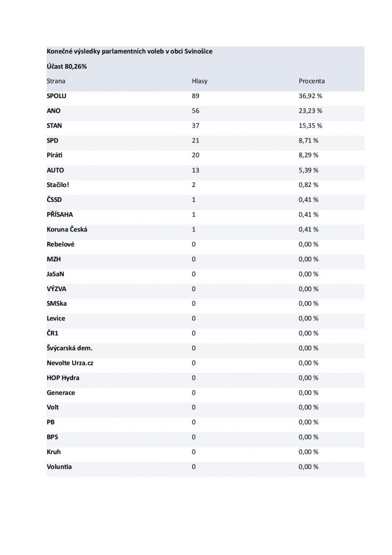Click the Strana column header
392x555 pixels.
click(56, 81)
